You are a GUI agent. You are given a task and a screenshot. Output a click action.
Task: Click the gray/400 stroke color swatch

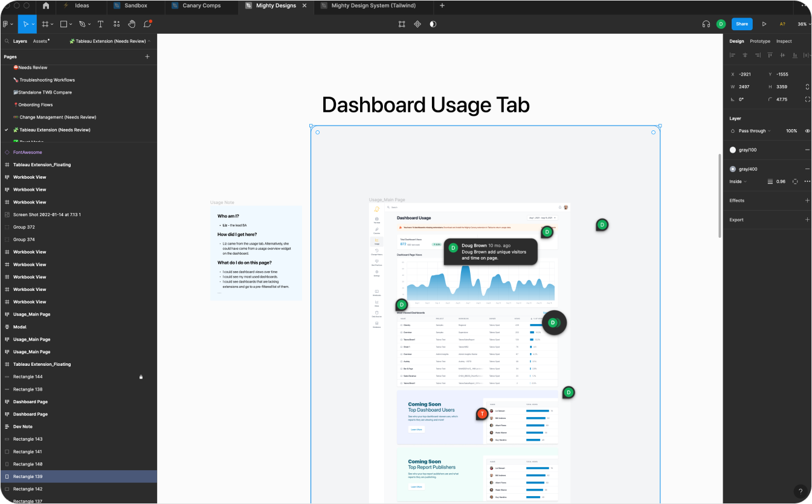733,169
